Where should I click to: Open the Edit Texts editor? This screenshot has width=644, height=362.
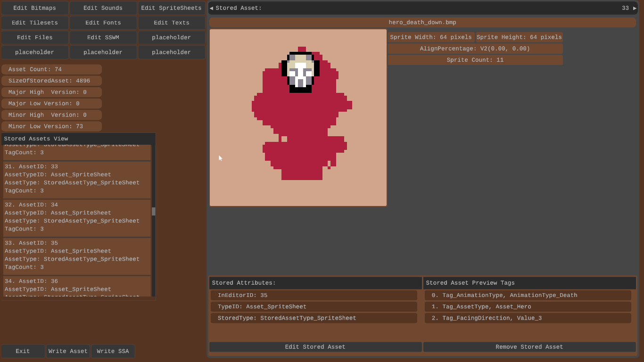pos(171,23)
